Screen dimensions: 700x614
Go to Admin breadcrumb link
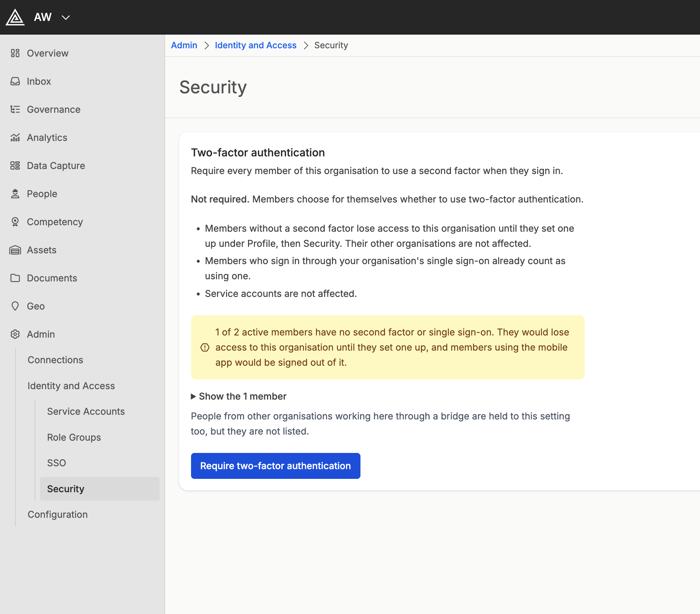184,45
